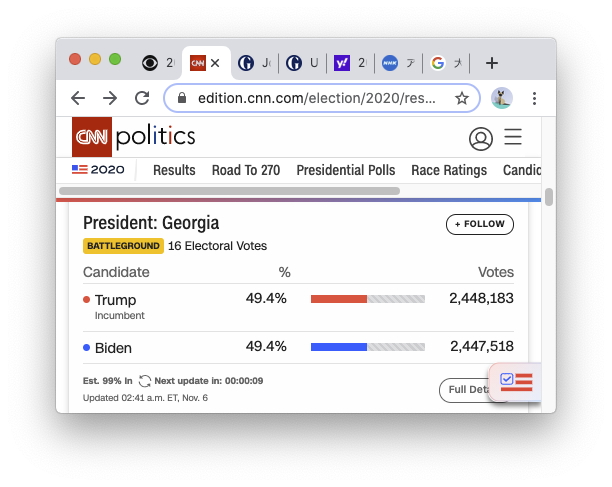
Task: Open a new browser tab
Action: tap(491, 63)
